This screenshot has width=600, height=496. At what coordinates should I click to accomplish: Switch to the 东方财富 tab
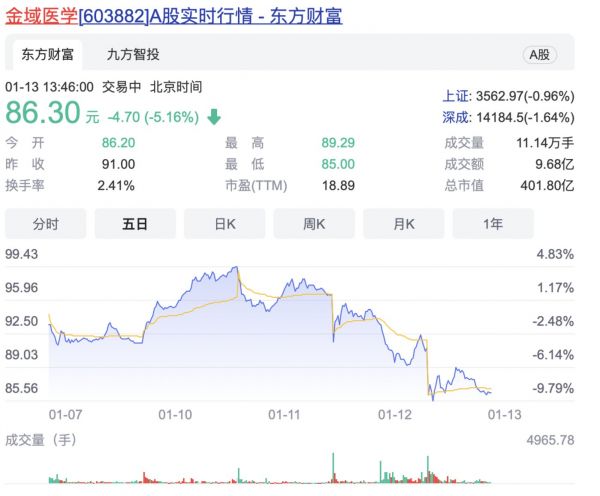pos(47,54)
